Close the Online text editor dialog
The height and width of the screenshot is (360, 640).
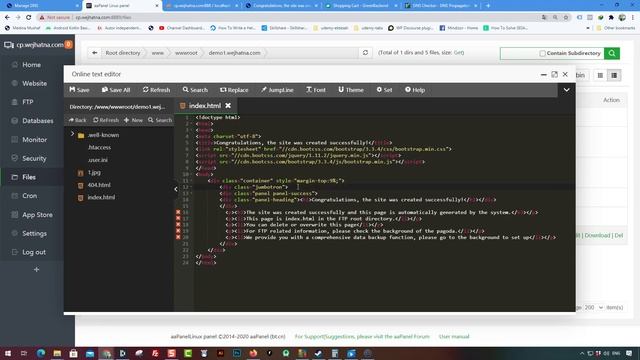coord(565,74)
